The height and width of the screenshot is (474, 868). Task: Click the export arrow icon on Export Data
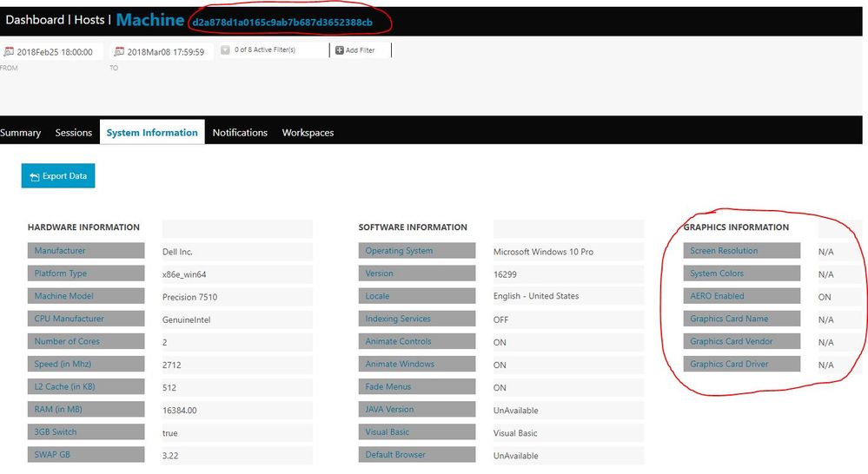point(35,176)
